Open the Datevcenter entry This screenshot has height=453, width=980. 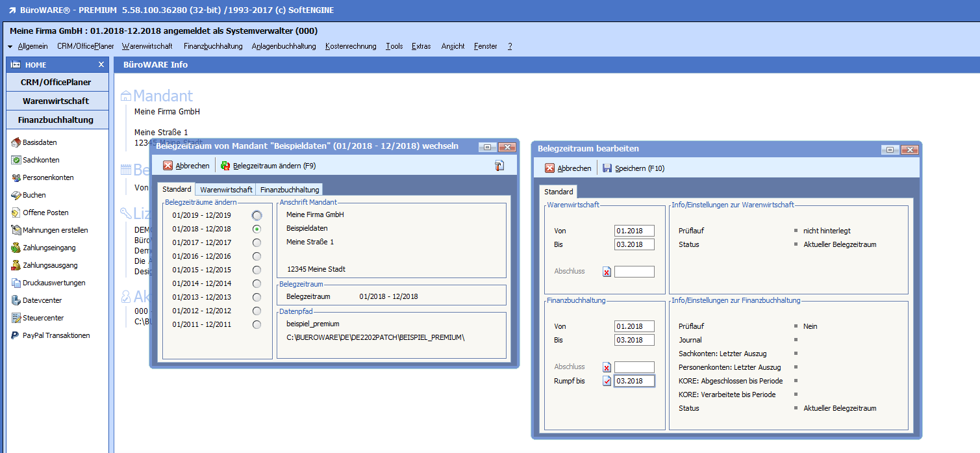[x=42, y=300]
